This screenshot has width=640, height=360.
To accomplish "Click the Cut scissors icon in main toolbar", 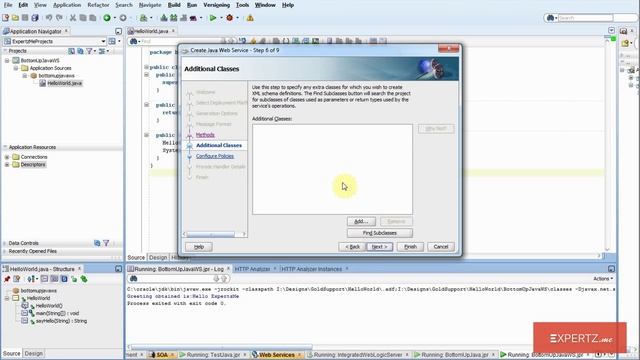I will (x=73, y=18).
